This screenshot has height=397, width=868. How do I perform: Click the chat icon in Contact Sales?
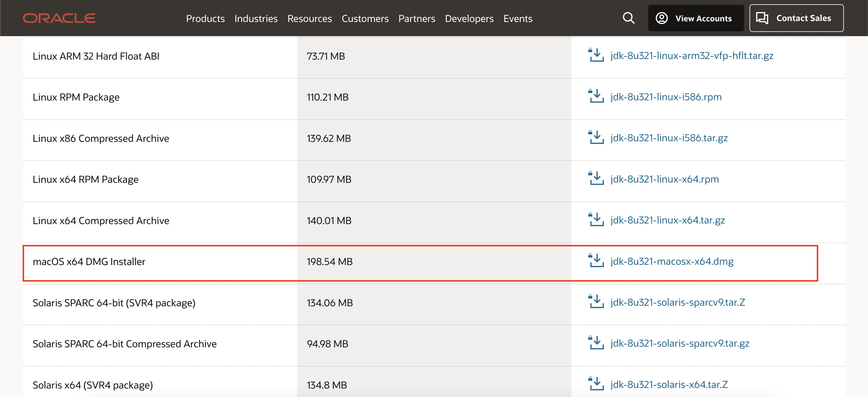[762, 18]
